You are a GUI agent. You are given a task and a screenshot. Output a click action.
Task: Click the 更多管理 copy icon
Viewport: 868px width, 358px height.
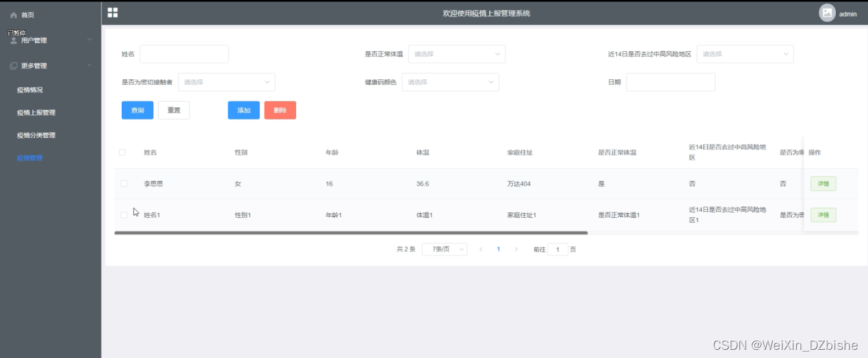coord(13,66)
